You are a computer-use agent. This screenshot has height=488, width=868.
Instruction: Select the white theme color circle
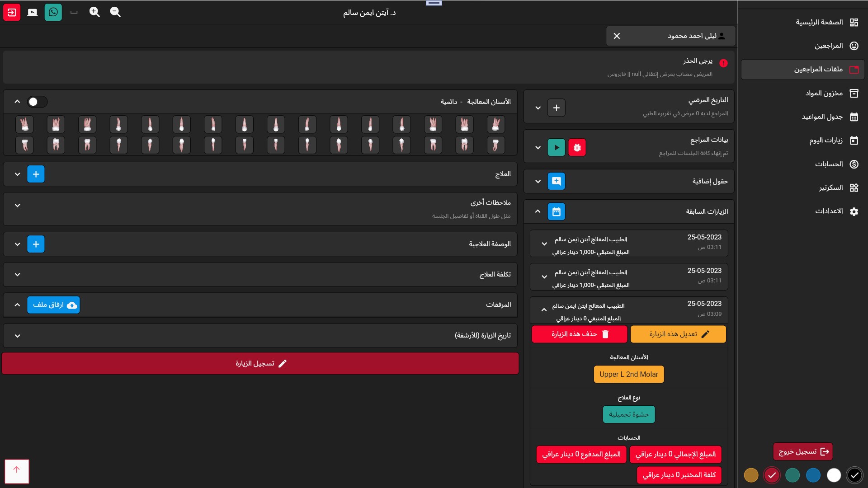(834, 475)
